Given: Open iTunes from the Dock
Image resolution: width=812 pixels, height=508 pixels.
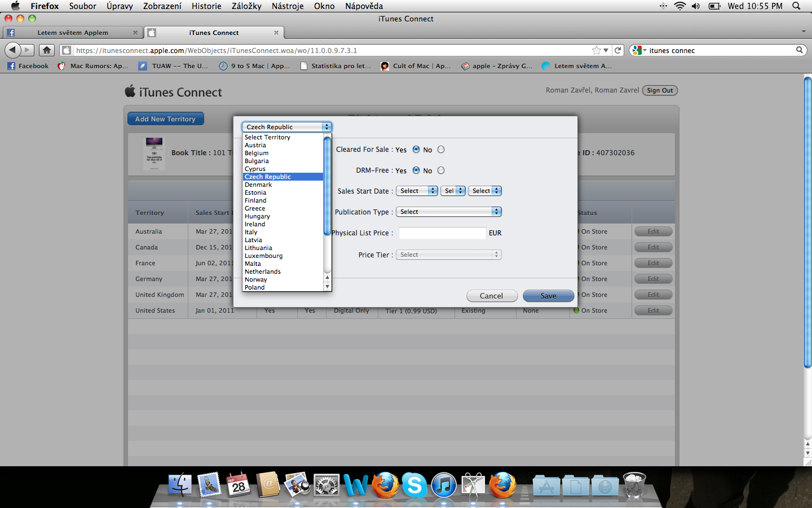Looking at the screenshot, I should click(444, 485).
